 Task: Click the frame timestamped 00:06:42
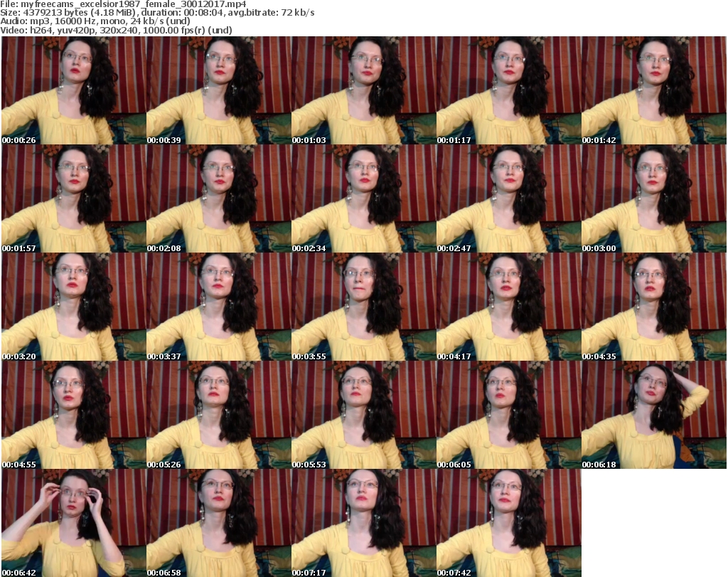[x=74, y=523]
